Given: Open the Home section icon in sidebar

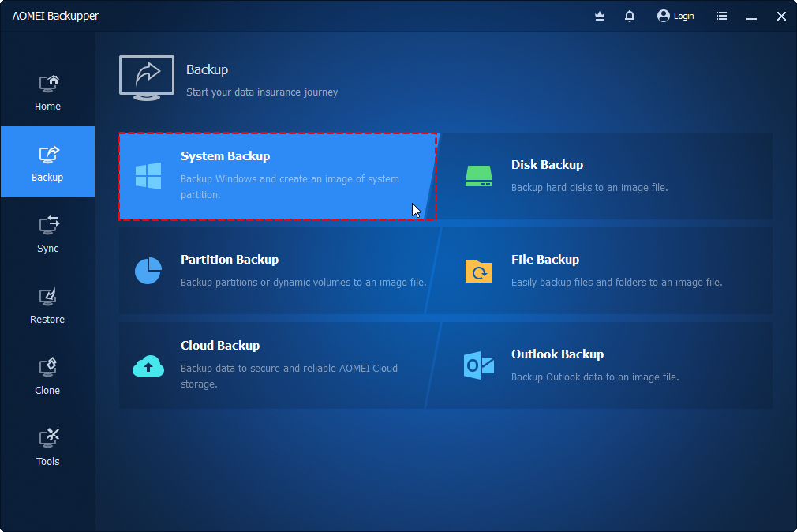Looking at the screenshot, I should (x=49, y=84).
